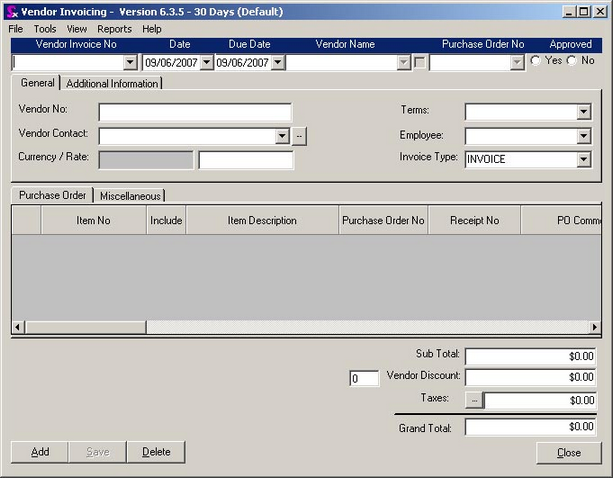The image size is (613, 478).
Task: Open the Due Date dropdown calendar
Action: pyautogui.click(x=278, y=62)
